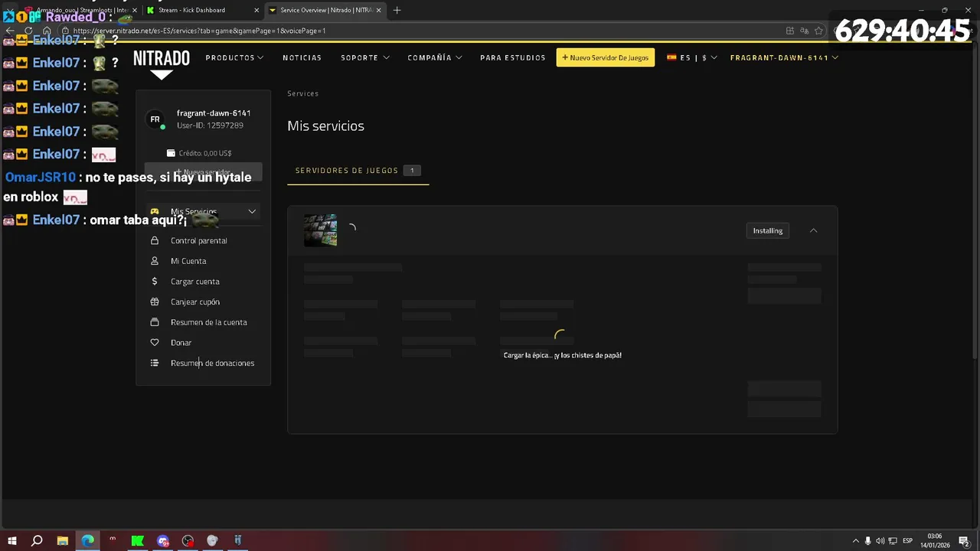Go to Para Estudios
Viewport: 980px width, 551px height.
[512, 57]
